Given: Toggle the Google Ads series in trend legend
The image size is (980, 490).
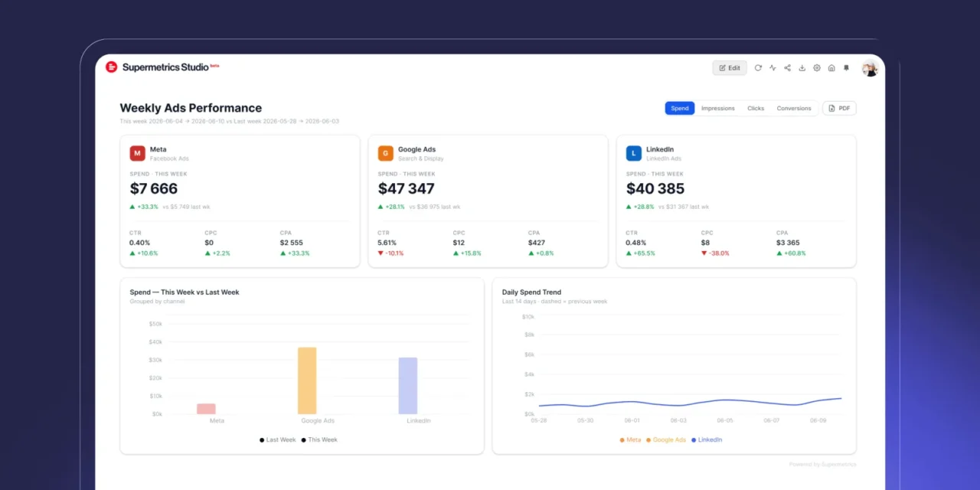Looking at the screenshot, I should 666,439.
